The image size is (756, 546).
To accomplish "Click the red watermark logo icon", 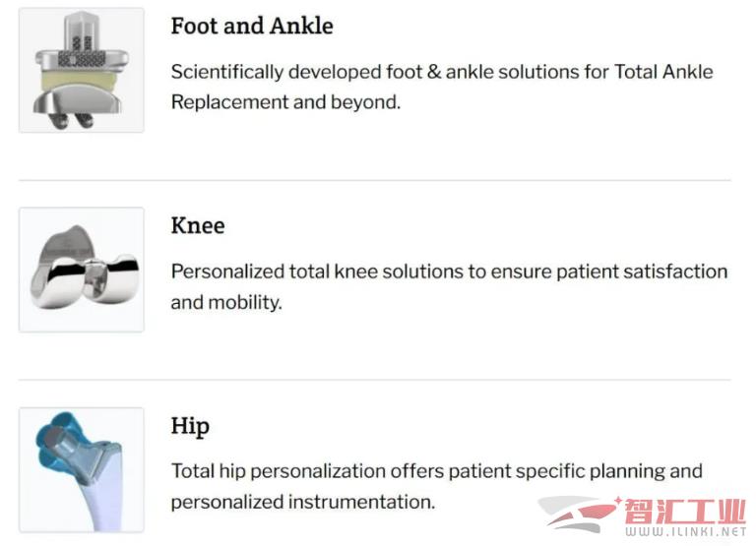I will [579, 515].
